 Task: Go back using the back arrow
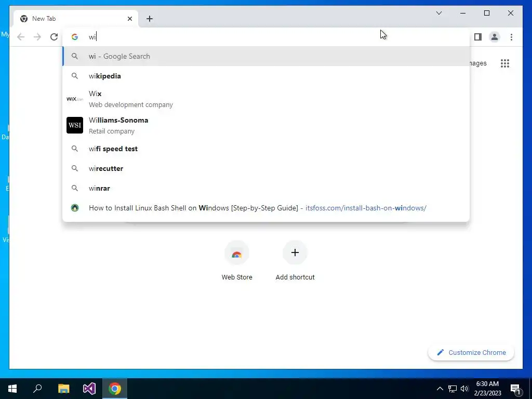tap(21, 37)
